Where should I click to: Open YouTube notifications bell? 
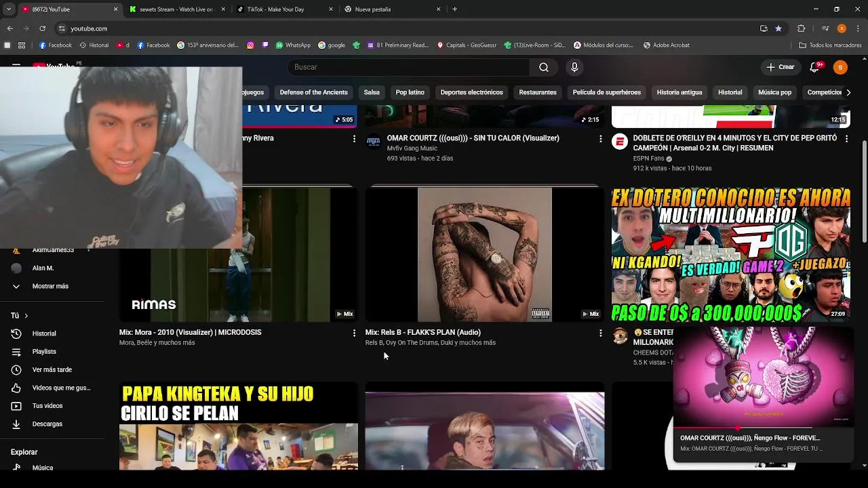pos(816,67)
